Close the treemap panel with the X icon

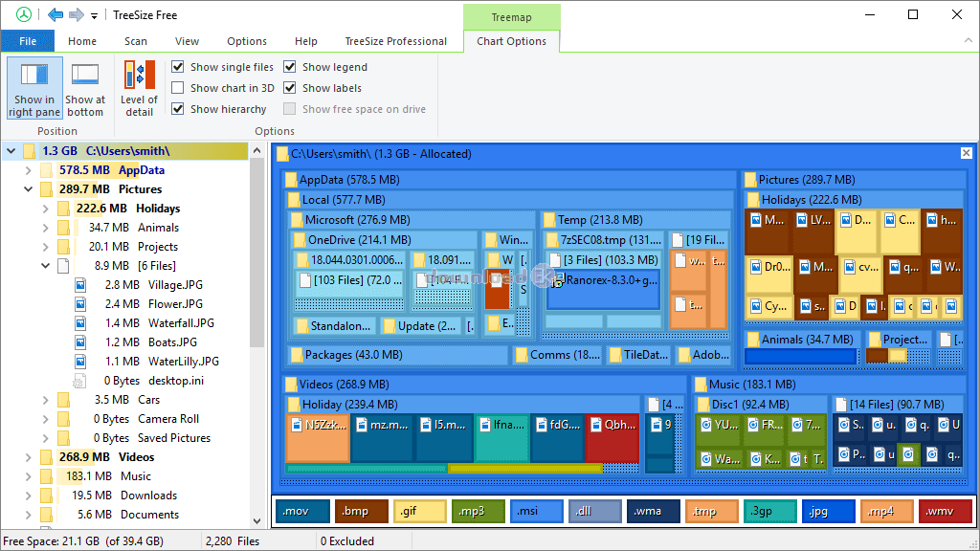point(966,153)
